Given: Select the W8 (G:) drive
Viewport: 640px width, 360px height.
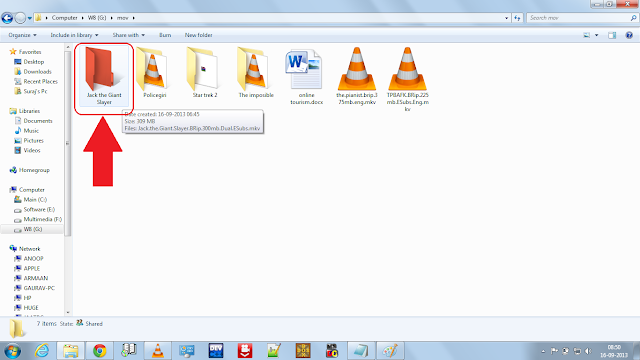Looking at the screenshot, I should [28, 229].
